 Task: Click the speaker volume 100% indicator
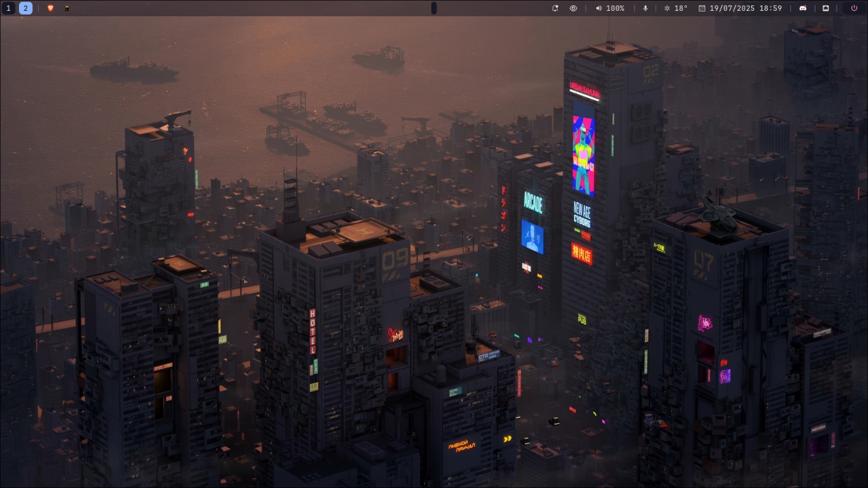610,8
